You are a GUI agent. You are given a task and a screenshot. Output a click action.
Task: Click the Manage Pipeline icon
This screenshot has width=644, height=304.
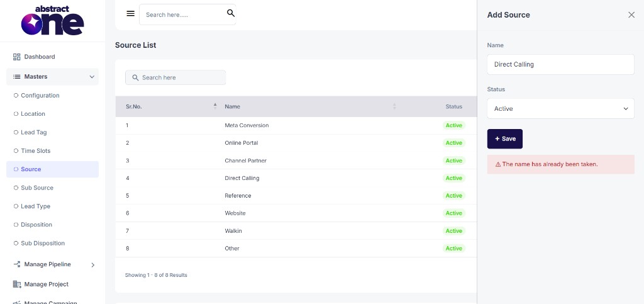coord(17,264)
